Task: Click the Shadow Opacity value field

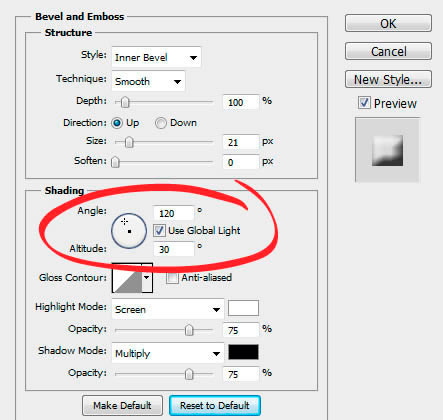Action: coord(241,374)
